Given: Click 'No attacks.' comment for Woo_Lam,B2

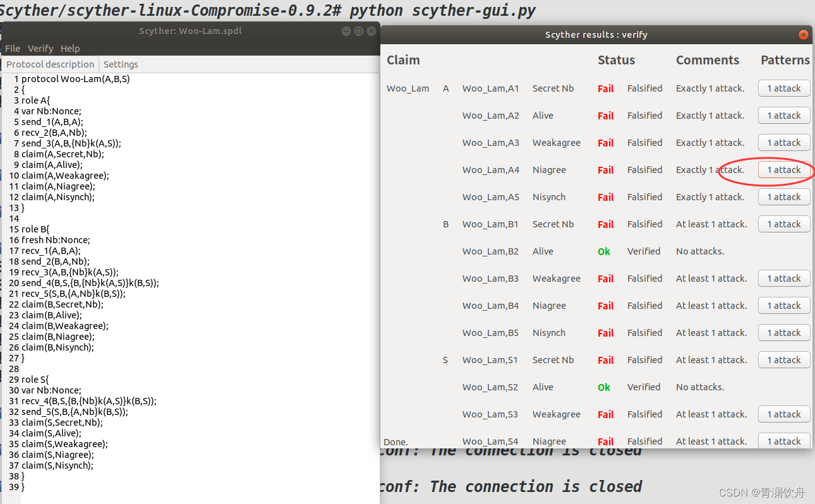Looking at the screenshot, I should (x=700, y=251).
